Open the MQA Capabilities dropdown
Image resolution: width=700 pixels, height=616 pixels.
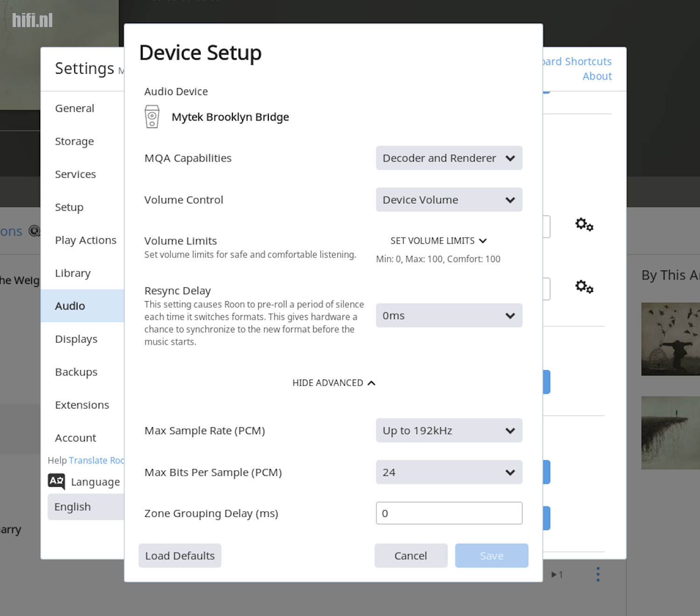point(449,158)
